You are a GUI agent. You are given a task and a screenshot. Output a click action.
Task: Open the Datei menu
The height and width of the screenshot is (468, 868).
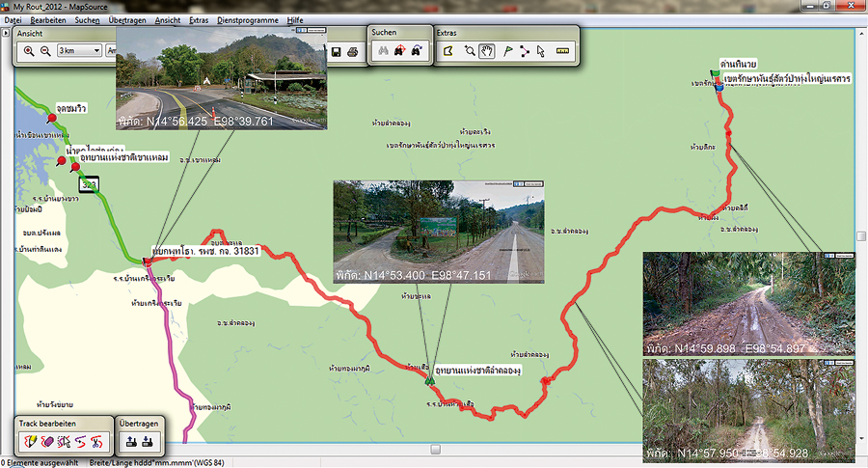tap(13, 19)
